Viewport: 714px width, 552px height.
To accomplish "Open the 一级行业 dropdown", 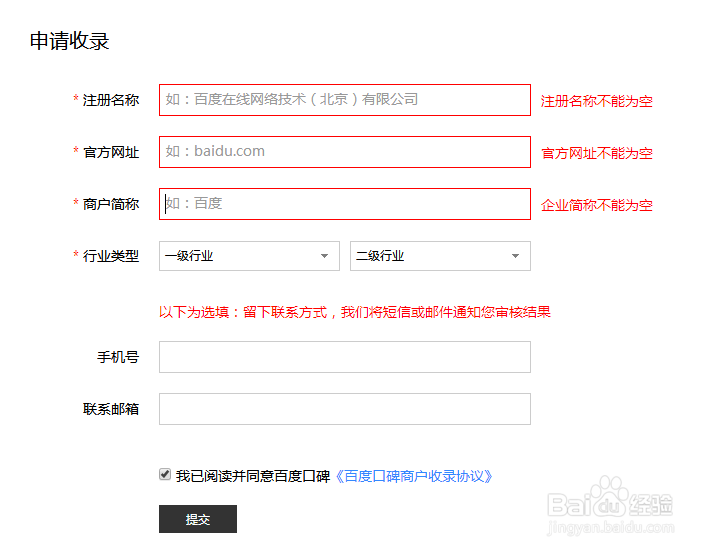I will point(249,256).
